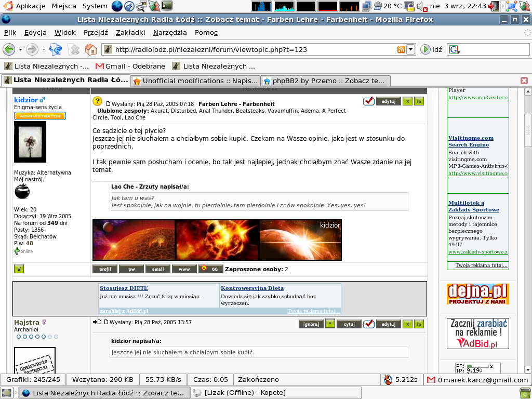This screenshot has height=399, width=532.
Task: Click the Home button in Firefox toolbar
Action: click(91, 49)
